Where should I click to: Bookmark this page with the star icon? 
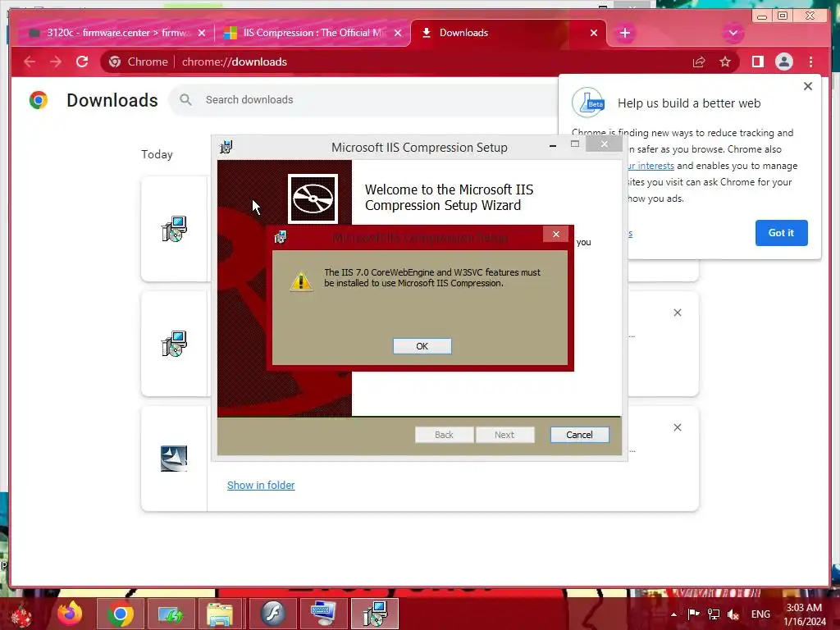(725, 62)
